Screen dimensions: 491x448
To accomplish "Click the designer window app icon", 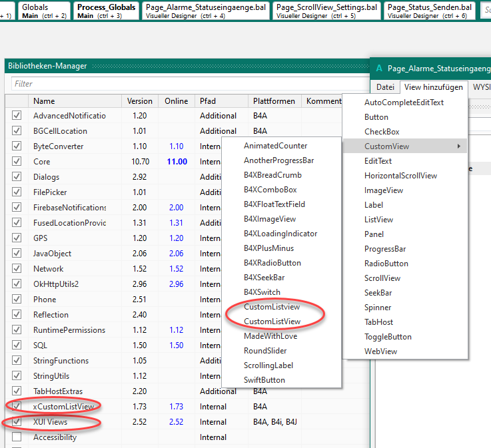I will click(379, 68).
